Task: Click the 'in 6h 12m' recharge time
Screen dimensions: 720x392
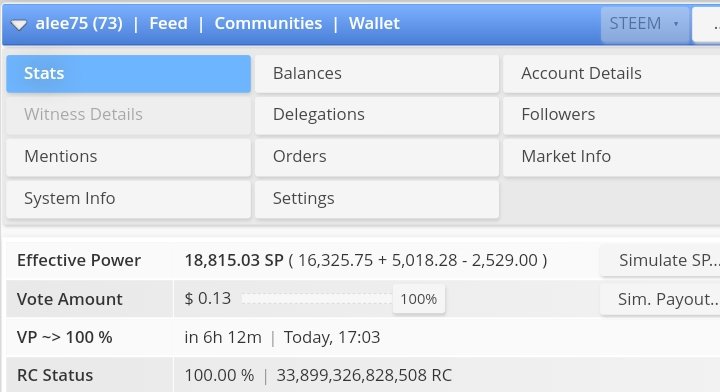Action: click(x=223, y=337)
